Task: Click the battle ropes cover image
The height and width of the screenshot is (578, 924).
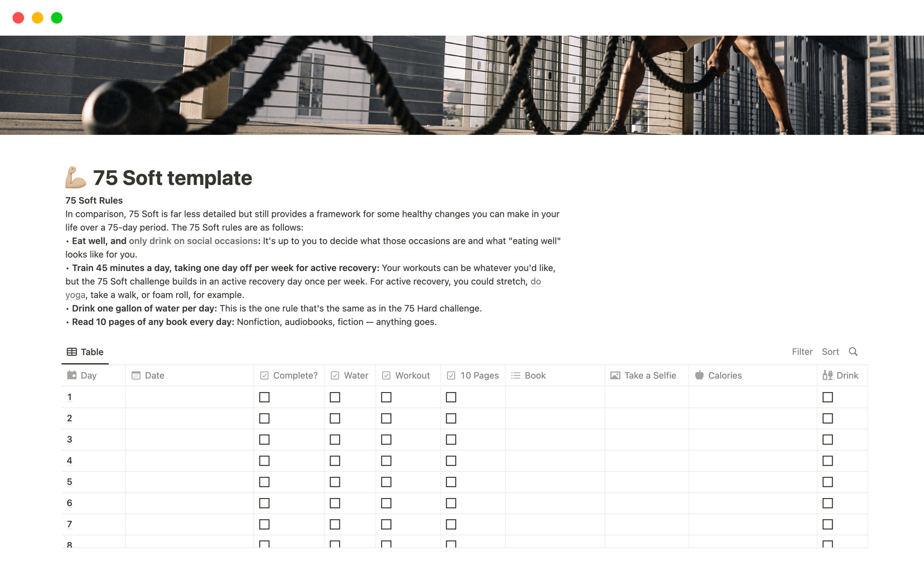Action: (x=462, y=85)
